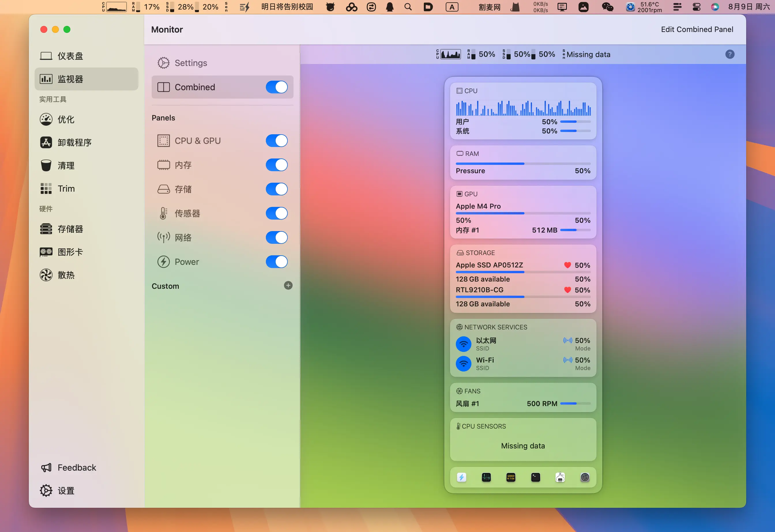Open 优化 optimization in the sidebar
Image resolution: width=775 pixels, height=532 pixels.
click(x=66, y=119)
